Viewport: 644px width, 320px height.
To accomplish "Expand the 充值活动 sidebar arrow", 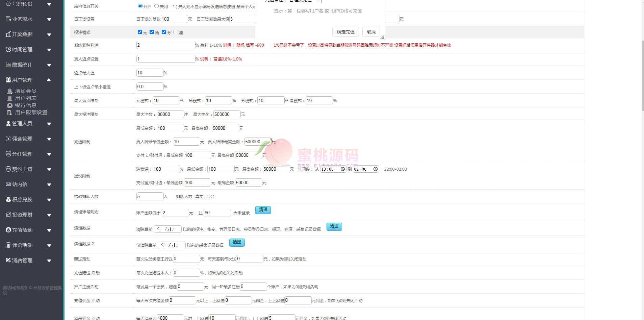I will click(x=49, y=230).
